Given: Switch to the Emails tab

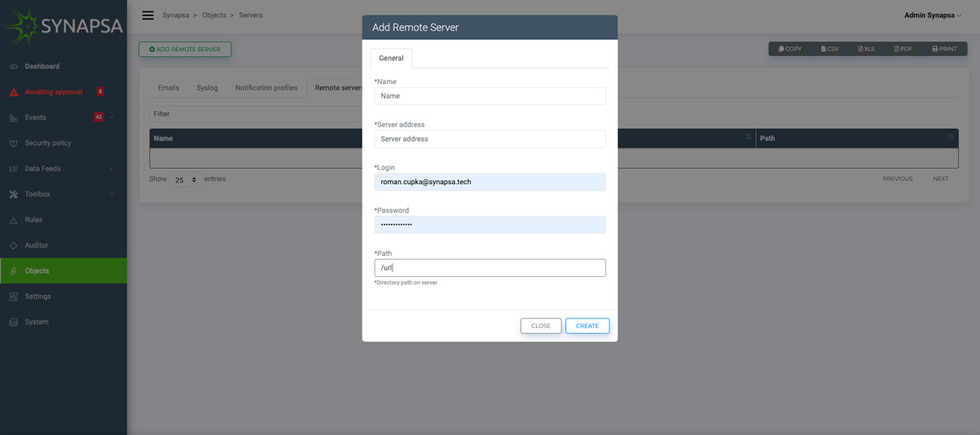Looking at the screenshot, I should click(169, 88).
